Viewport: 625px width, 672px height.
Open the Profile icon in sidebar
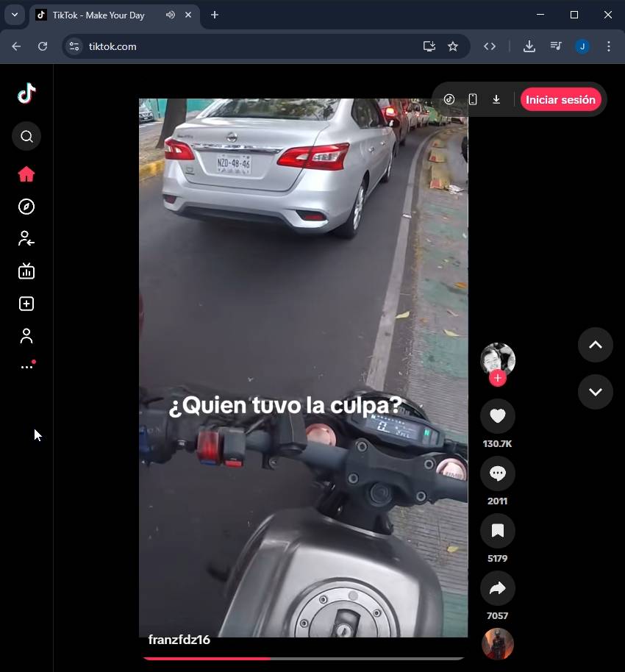pos(26,336)
